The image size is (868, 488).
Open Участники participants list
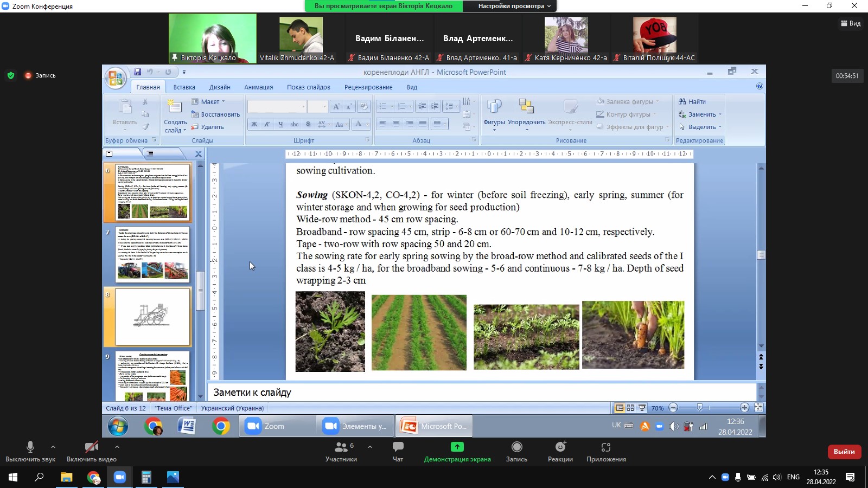click(341, 451)
